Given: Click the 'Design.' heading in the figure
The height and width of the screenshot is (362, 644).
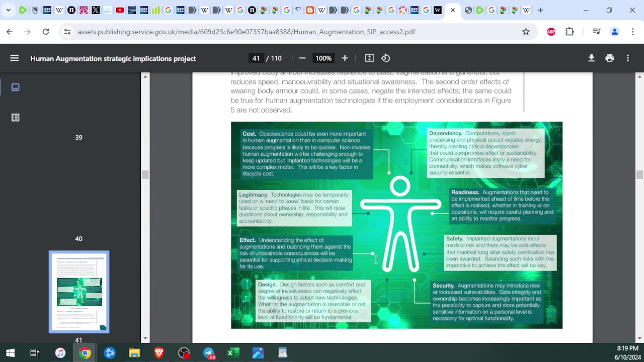Looking at the screenshot, I should (x=267, y=285).
